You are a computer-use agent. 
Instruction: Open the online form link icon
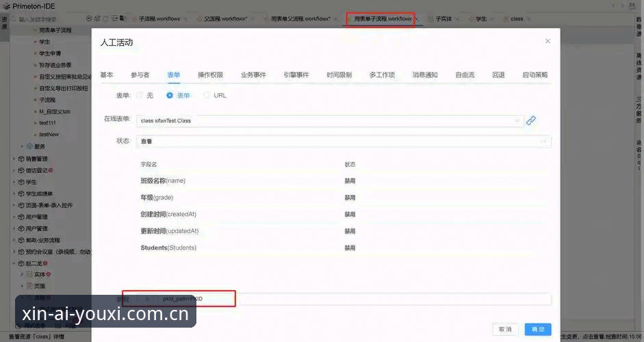tap(530, 120)
